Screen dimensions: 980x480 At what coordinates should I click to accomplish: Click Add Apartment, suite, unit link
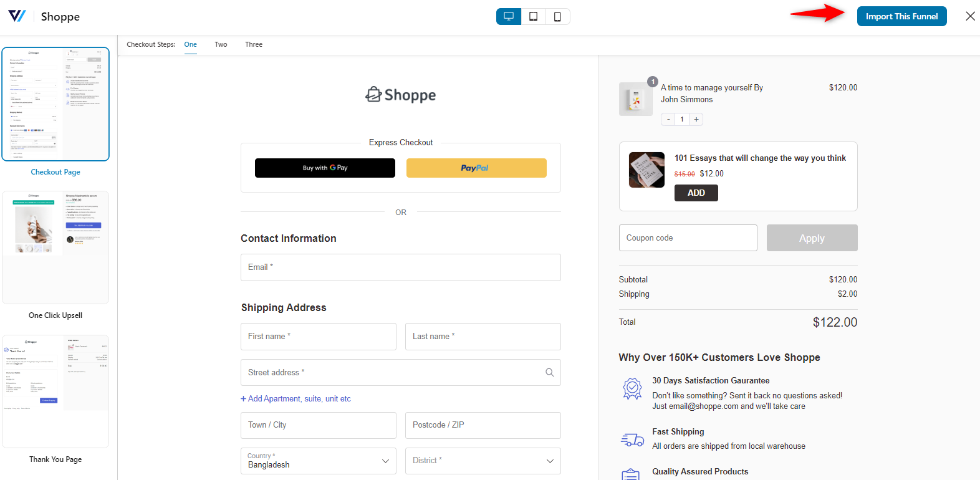pos(296,399)
